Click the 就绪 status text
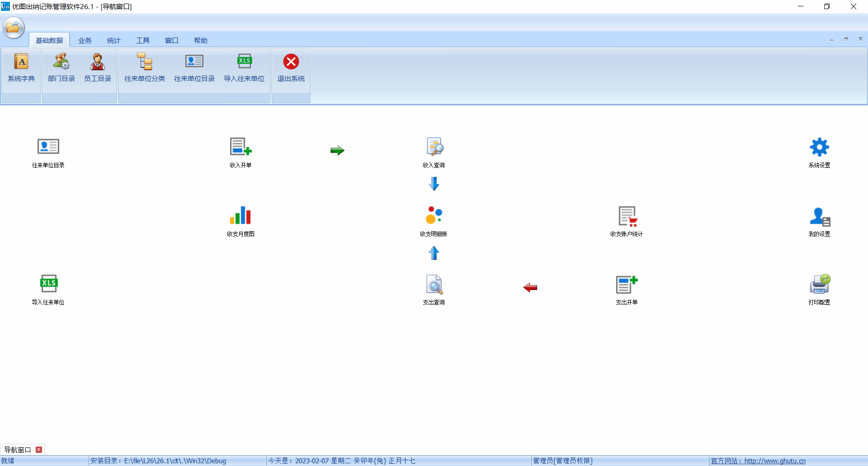Image resolution: width=868 pixels, height=466 pixels. point(8,461)
